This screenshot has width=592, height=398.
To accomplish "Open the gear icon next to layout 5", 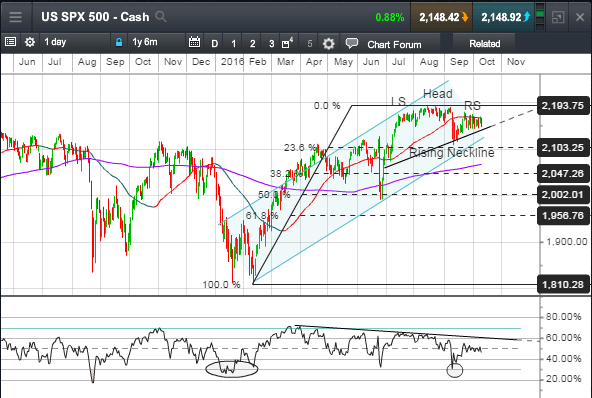I will (x=328, y=43).
